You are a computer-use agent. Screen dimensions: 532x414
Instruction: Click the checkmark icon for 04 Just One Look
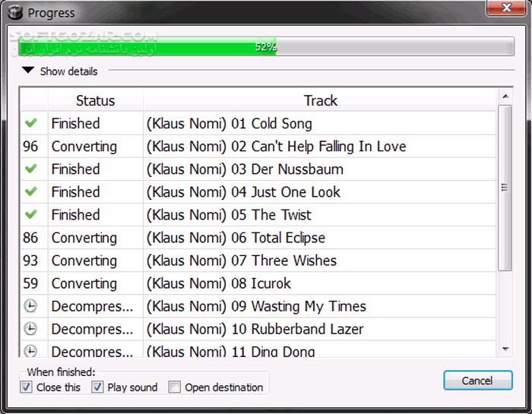pos(31,191)
